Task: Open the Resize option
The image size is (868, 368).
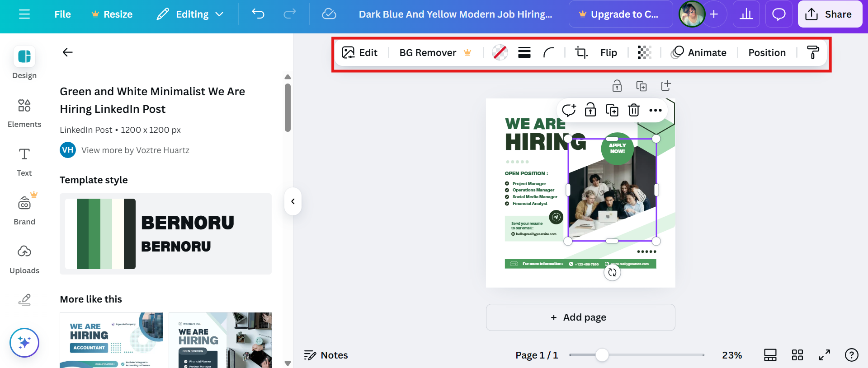Action: click(112, 14)
